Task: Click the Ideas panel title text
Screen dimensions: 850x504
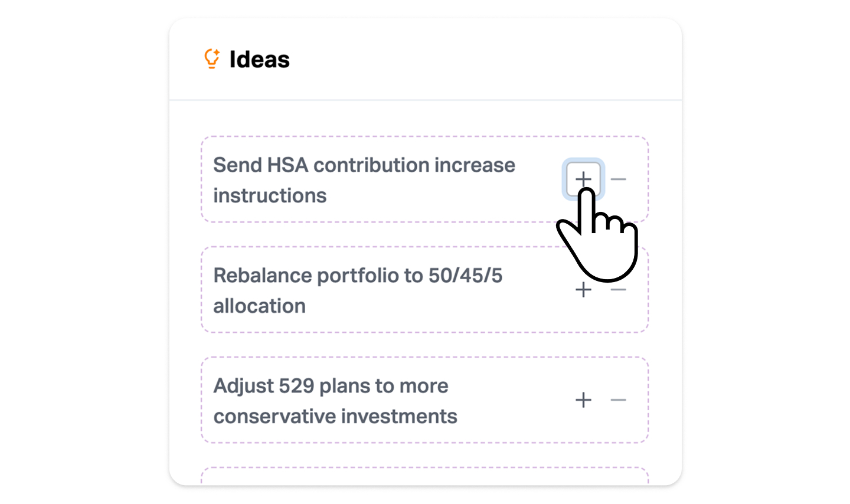Action: click(x=259, y=60)
